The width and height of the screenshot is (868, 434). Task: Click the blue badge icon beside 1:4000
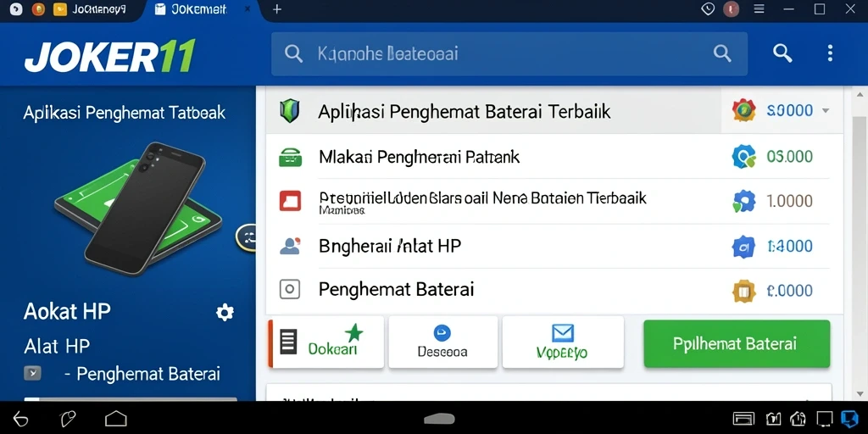(x=743, y=247)
